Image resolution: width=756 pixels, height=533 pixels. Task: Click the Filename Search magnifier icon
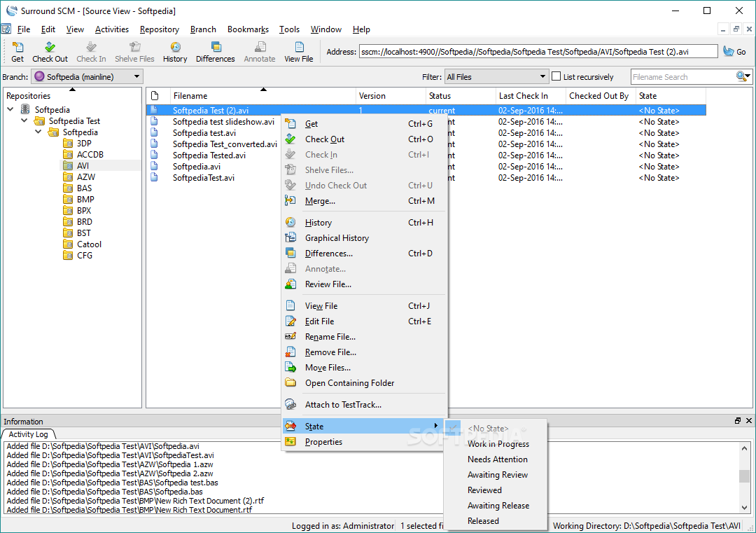743,76
